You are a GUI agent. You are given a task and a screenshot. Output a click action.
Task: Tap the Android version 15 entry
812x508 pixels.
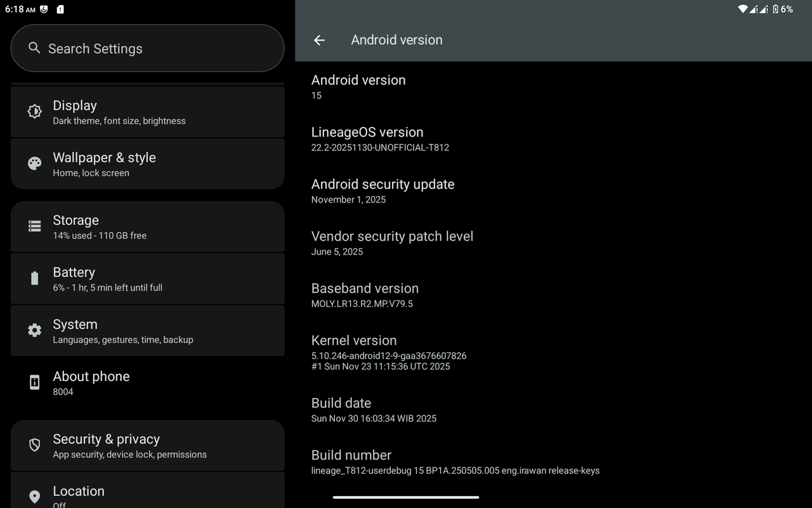(x=358, y=86)
